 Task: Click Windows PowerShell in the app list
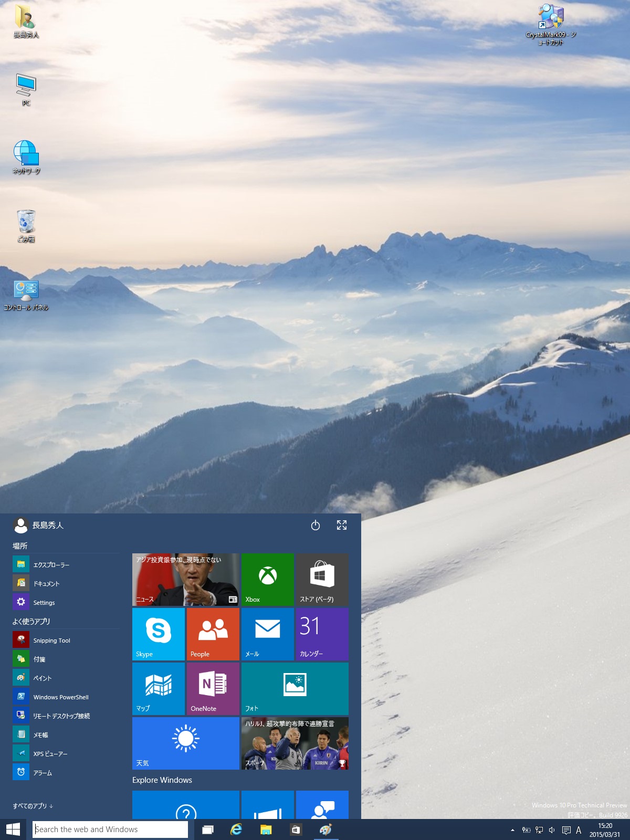pos(60,697)
